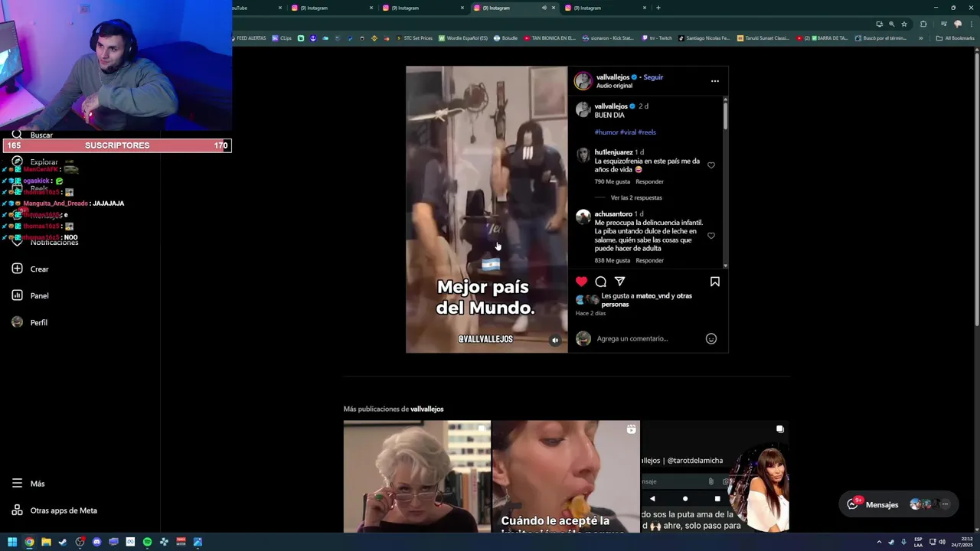This screenshot has height=551, width=980.
Task: Open Steam from the taskbar
Action: click(63, 542)
